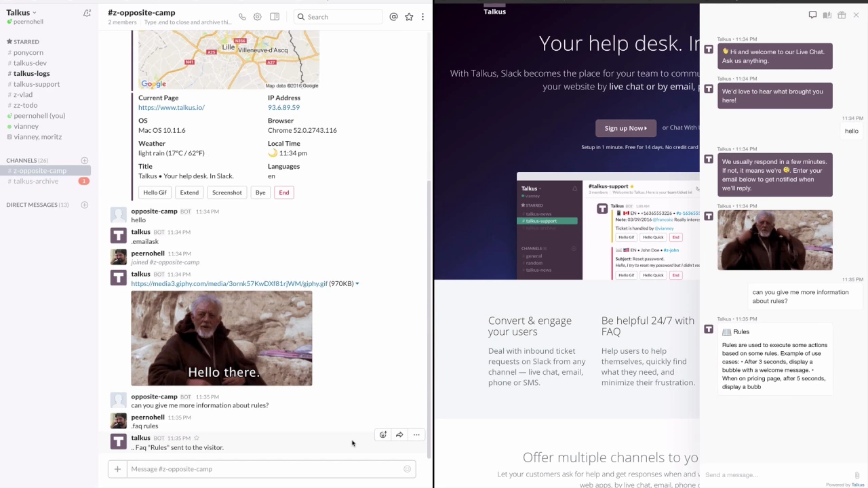Click the Hello there gif image in Slack

click(222, 338)
